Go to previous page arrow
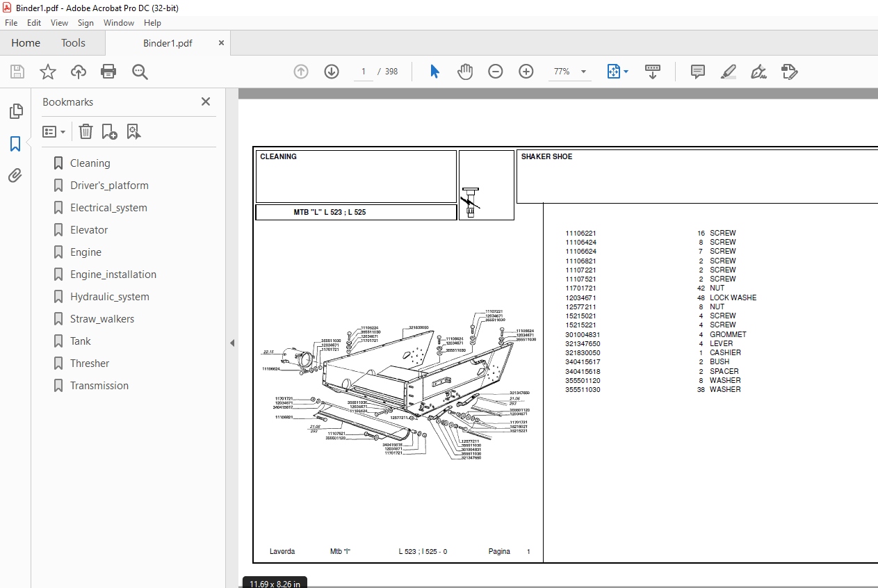 [301, 72]
